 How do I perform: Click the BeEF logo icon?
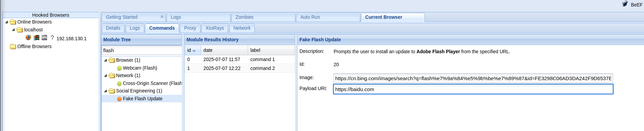coord(625,4)
